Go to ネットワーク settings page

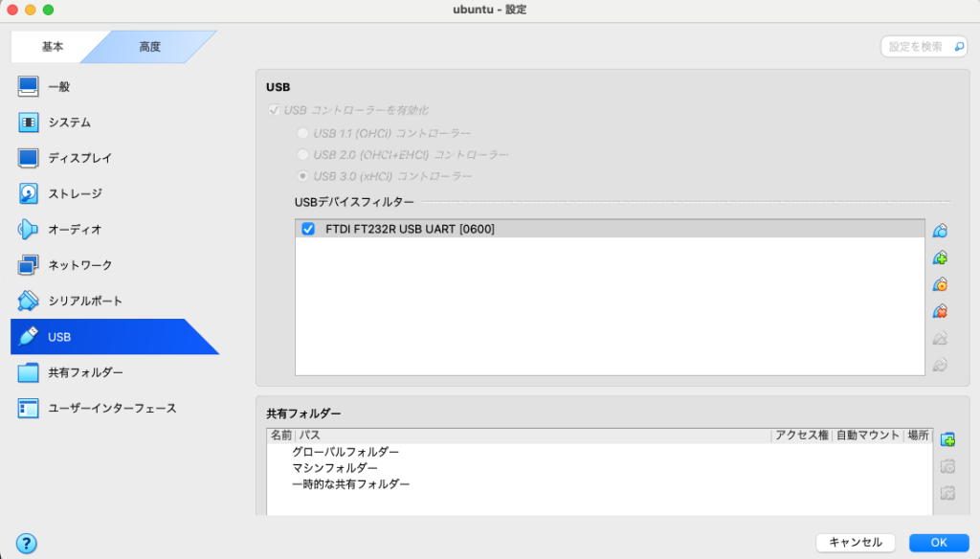point(79,265)
